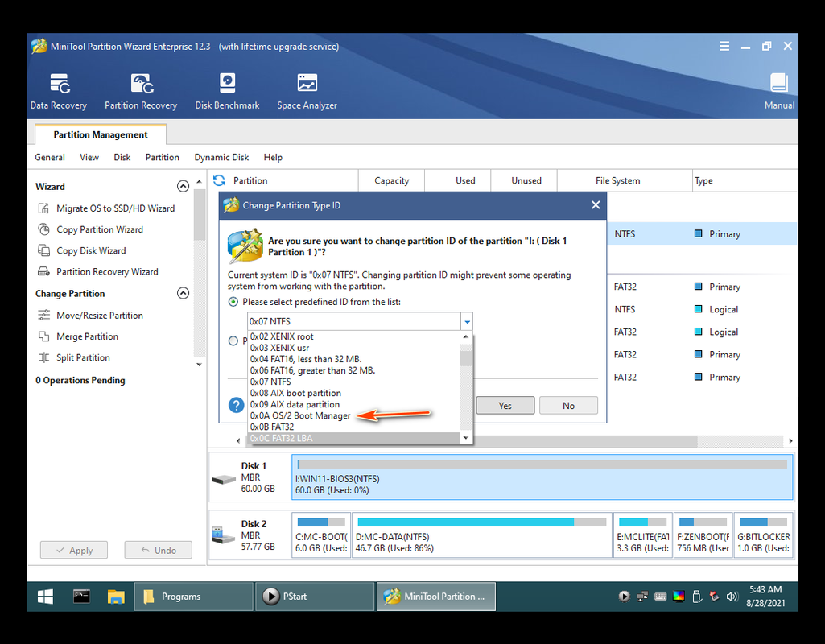Close the Change Partition Type ID dialog
The height and width of the screenshot is (644, 825).
click(x=596, y=205)
